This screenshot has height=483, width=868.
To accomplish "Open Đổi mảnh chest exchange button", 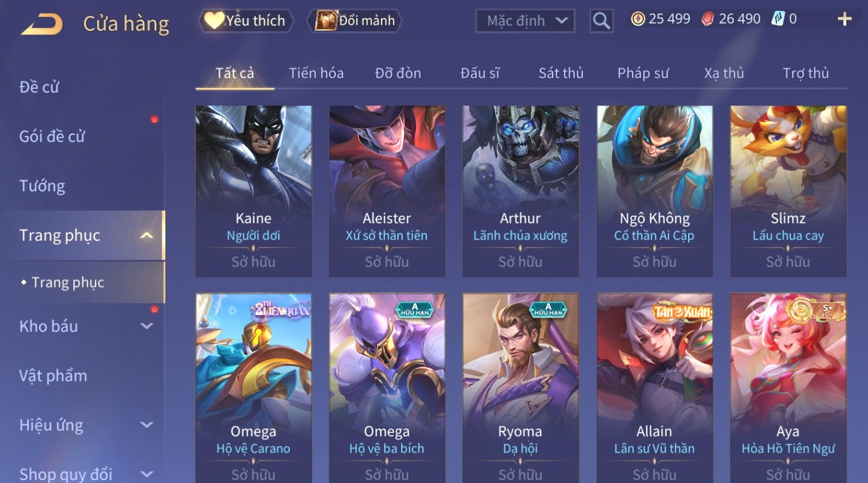I will point(355,21).
